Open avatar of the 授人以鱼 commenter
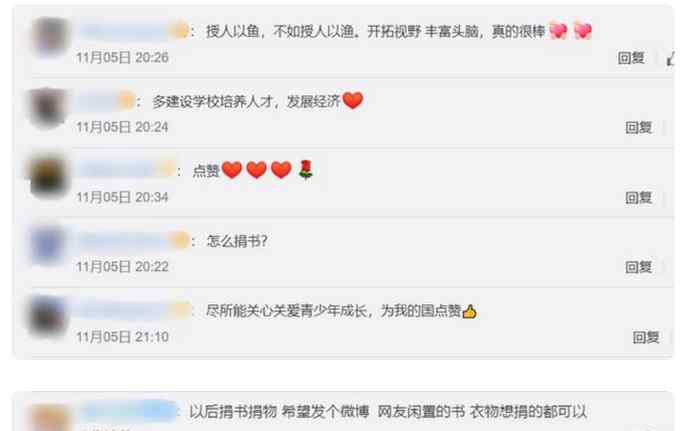 point(50,36)
